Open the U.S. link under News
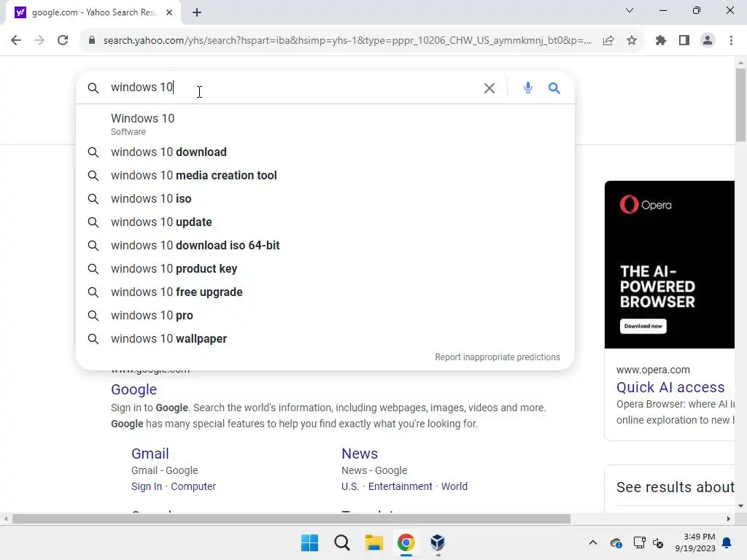This screenshot has height=560, width=747. point(350,486)
